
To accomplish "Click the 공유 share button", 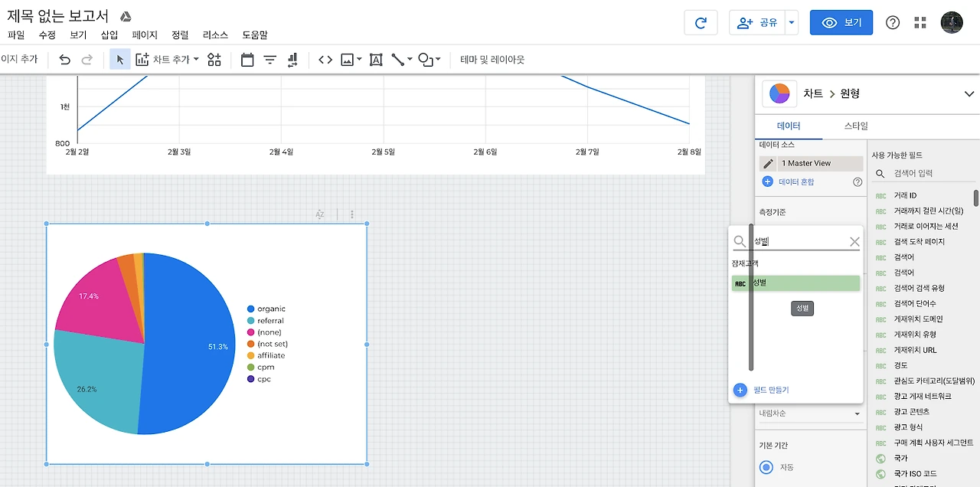I will (x=757, y=23).
